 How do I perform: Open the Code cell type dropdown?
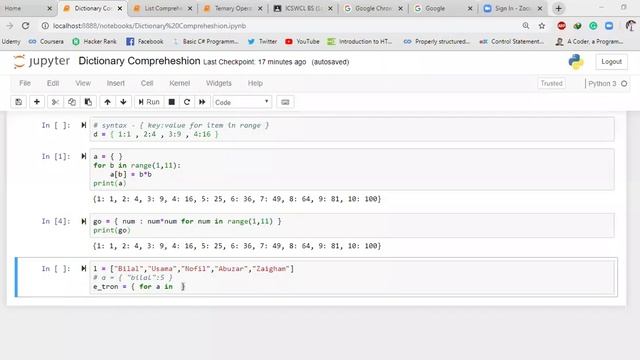(242, 102)
